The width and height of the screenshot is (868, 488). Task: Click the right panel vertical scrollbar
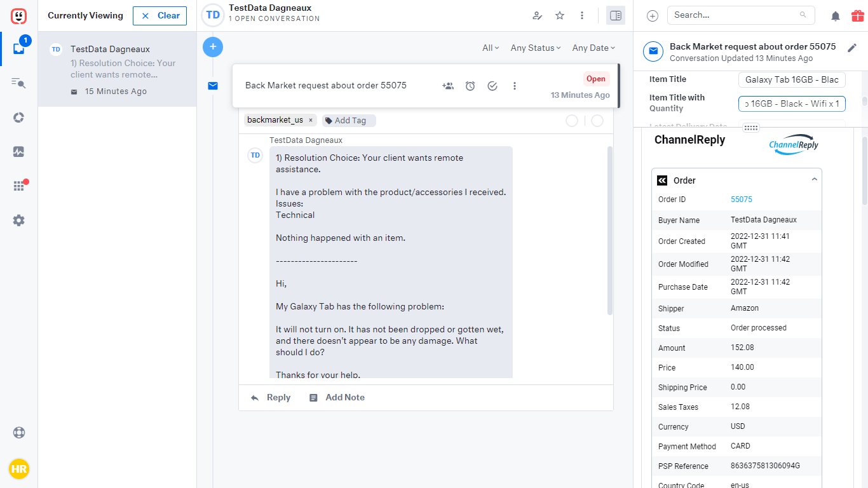[x=864, y=170]
